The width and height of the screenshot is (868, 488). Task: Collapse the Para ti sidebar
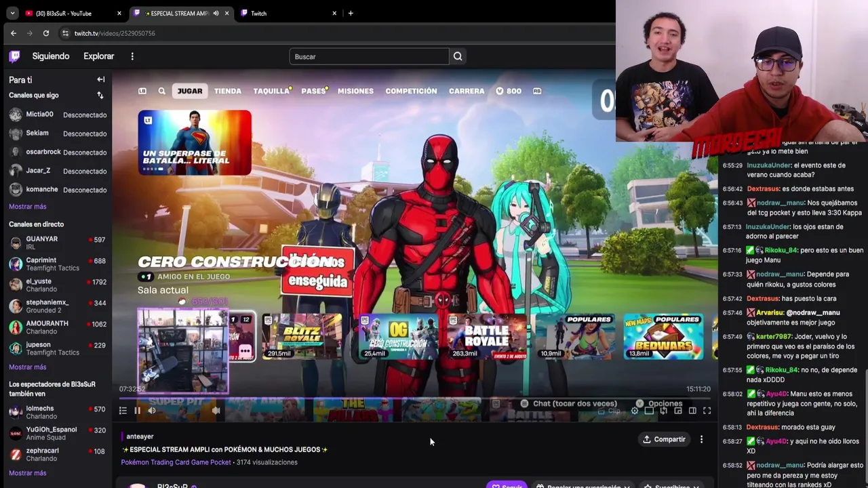point(100,79)
